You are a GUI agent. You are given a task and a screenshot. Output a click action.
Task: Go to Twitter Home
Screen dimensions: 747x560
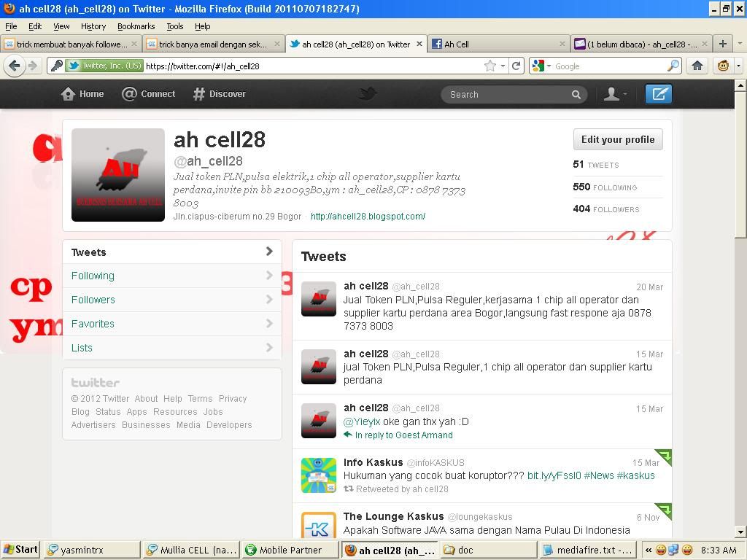coord(82,94)
